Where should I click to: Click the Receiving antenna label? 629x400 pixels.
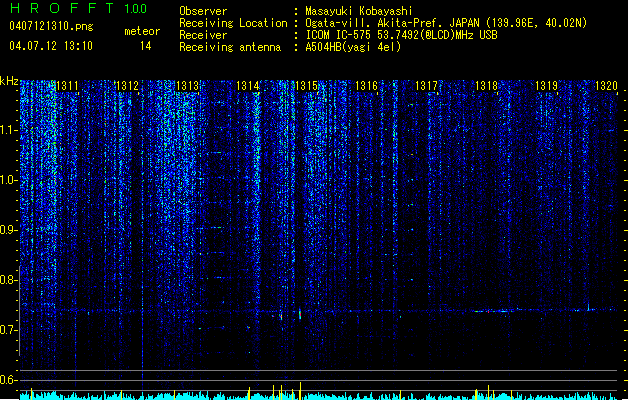coord(230,47)
